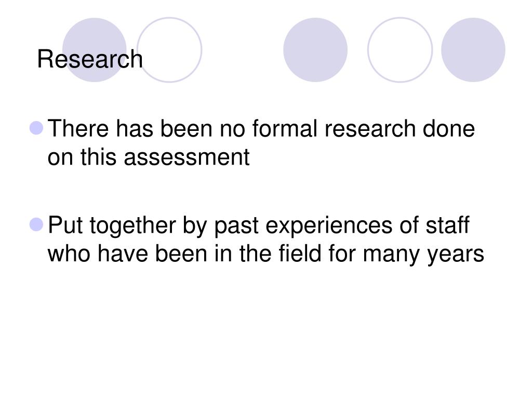Click the outlined circle between the two right-hand filled circles
Screen dimensions: 532x399
pos(400,50)
